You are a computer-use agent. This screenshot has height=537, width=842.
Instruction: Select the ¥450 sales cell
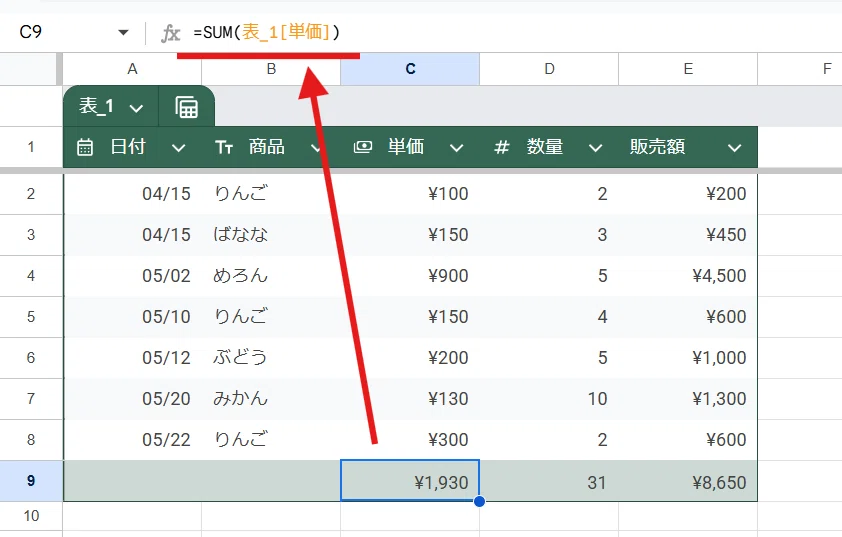[688, 235]
